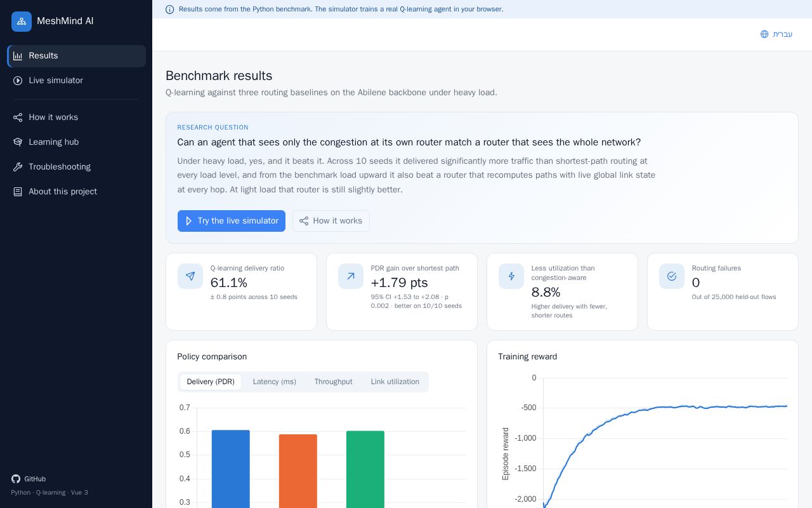Click the Try the live simulator button
Image resolution: width=812 pixels, height=508 pixels.
pos(232,221)
